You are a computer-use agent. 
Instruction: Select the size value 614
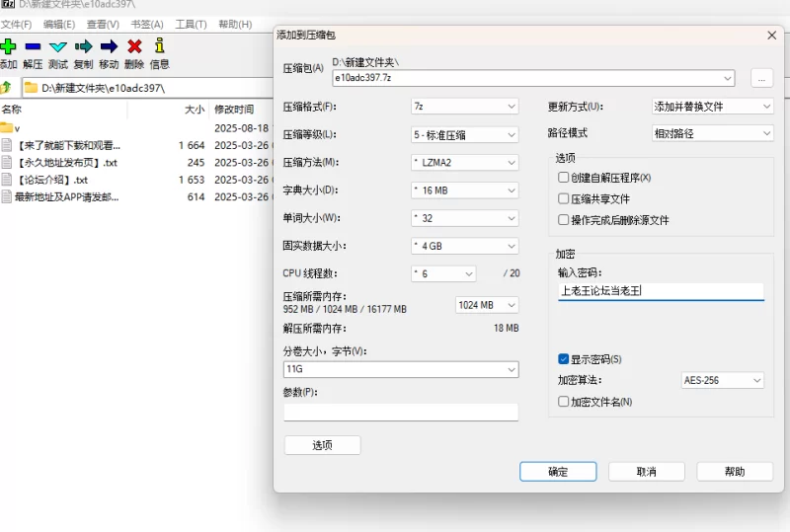[x=196, y=196]
